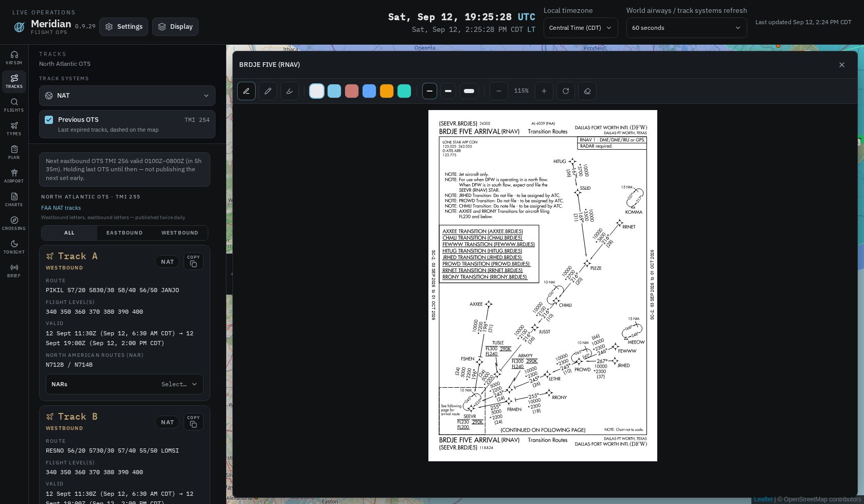Show all tracks tab
The image size is (864, 504).
click(x=69, y=233)
